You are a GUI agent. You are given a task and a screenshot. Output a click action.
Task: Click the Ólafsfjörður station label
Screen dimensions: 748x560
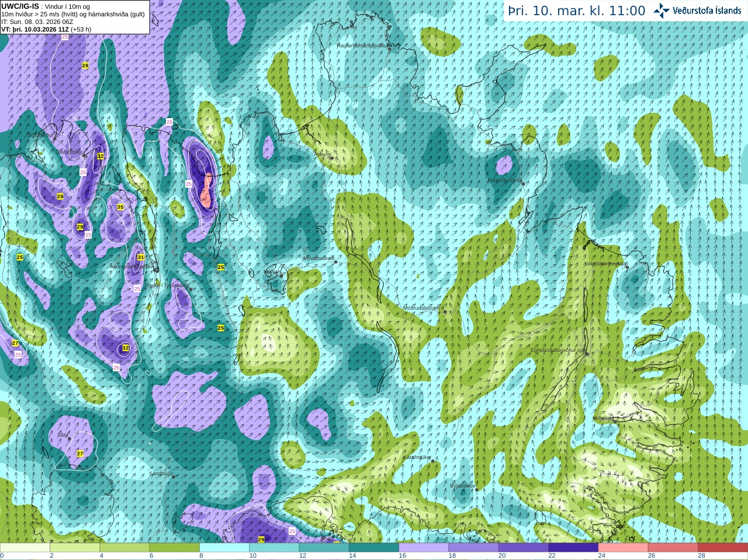click(x=69, y=151)
